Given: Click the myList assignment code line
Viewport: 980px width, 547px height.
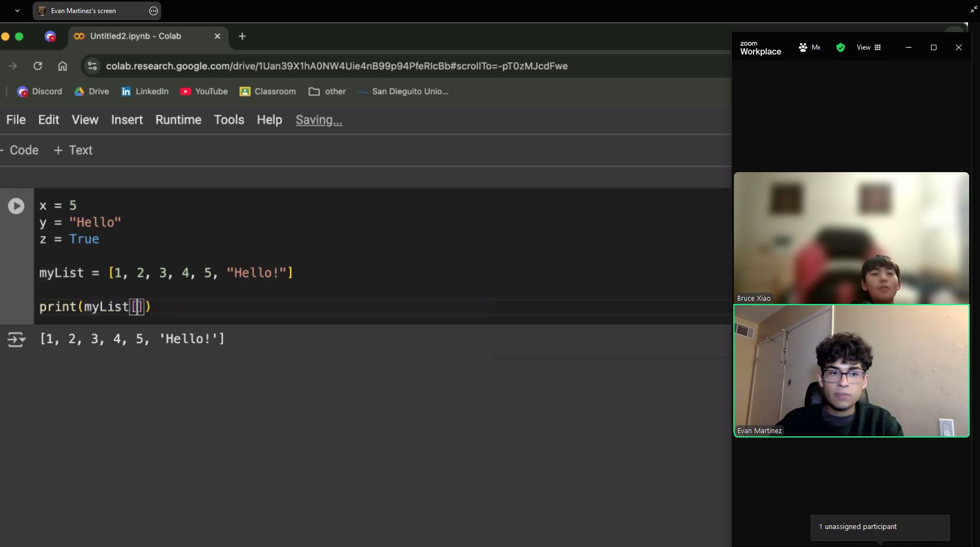Looking at the screenshot, I should [166, 273].
